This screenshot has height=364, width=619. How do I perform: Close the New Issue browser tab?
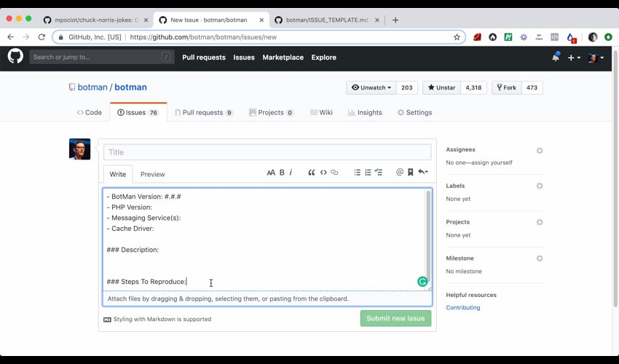[x=261, y=20]
